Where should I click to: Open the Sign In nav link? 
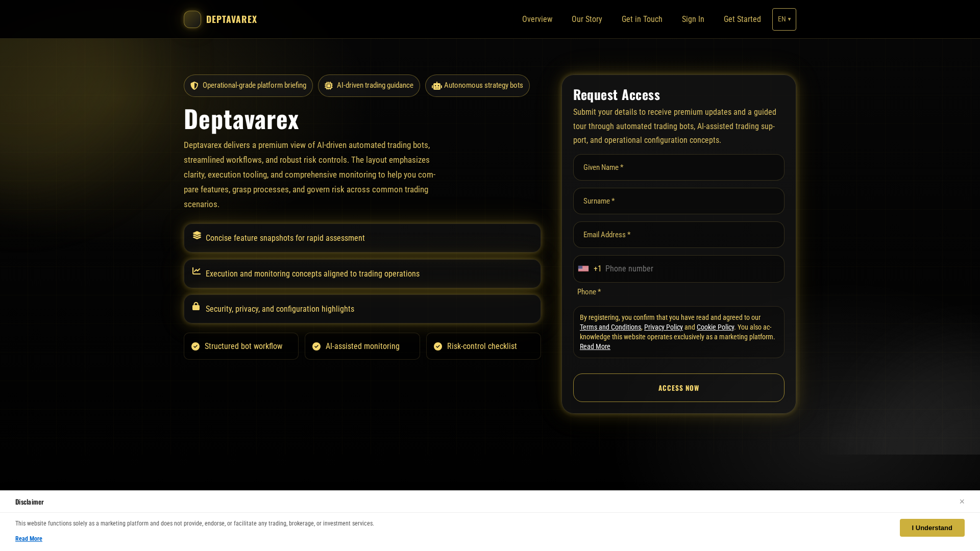coord(693,19)
